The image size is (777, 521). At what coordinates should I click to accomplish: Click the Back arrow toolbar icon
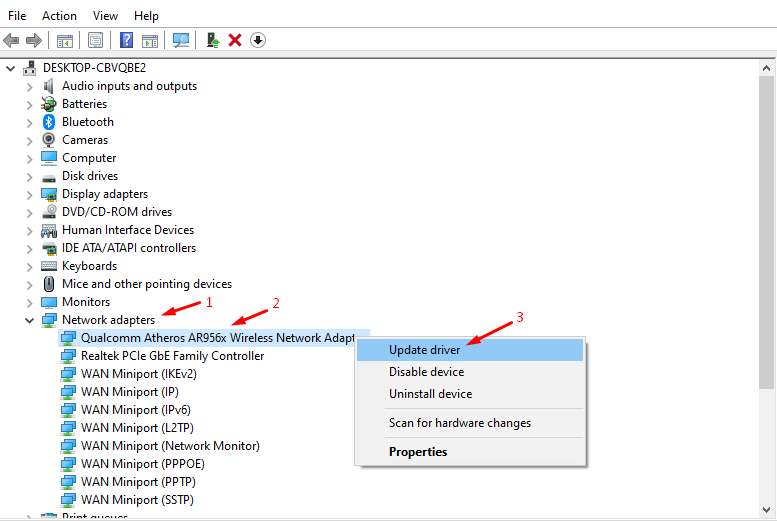pyautogui.click(x=11, y=40)
